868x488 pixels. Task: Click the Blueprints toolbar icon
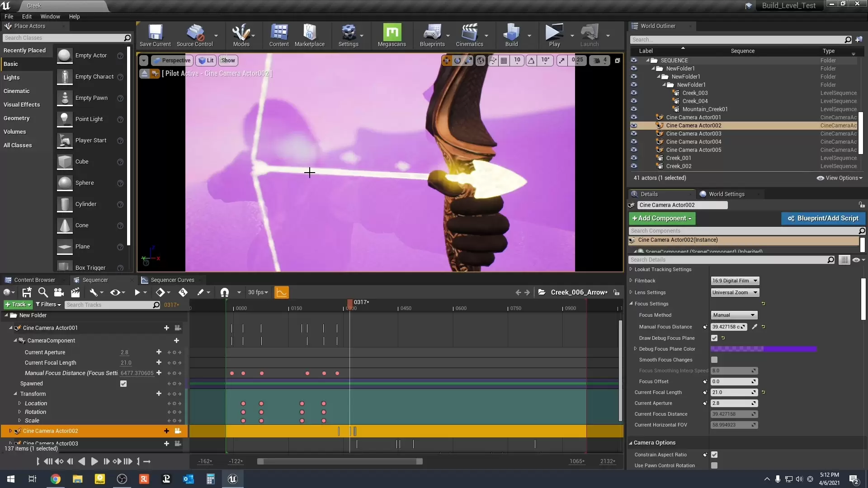[x=432, y=35]
